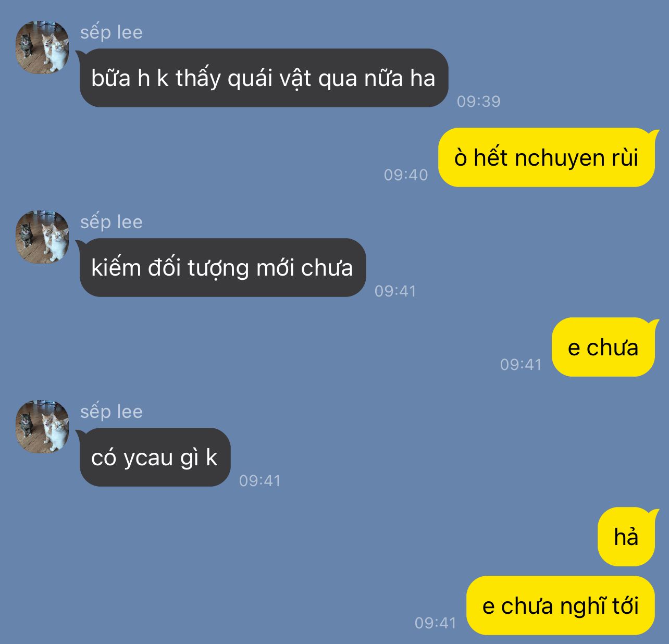Tap the cat avatar beside 'có ycau gì k'

42,427
